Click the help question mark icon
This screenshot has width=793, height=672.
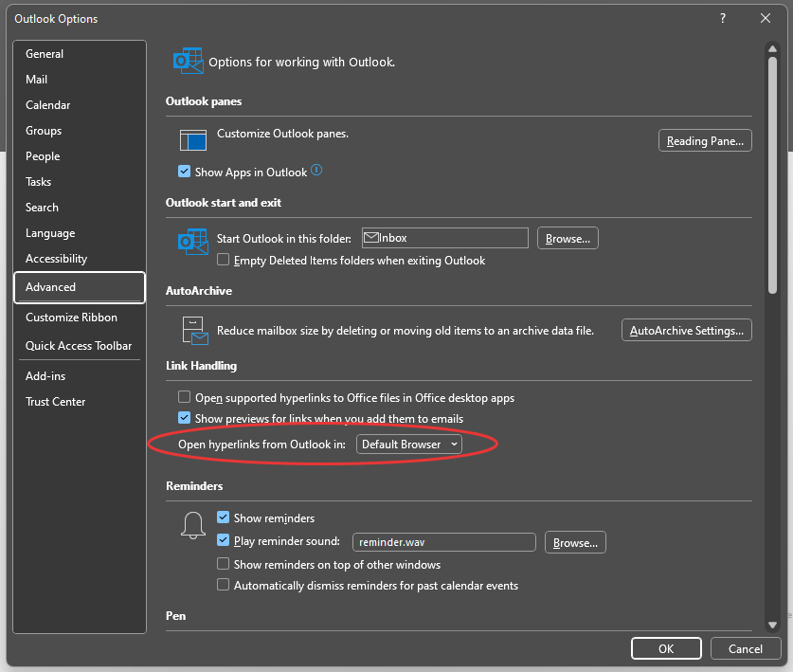(723, 18)
